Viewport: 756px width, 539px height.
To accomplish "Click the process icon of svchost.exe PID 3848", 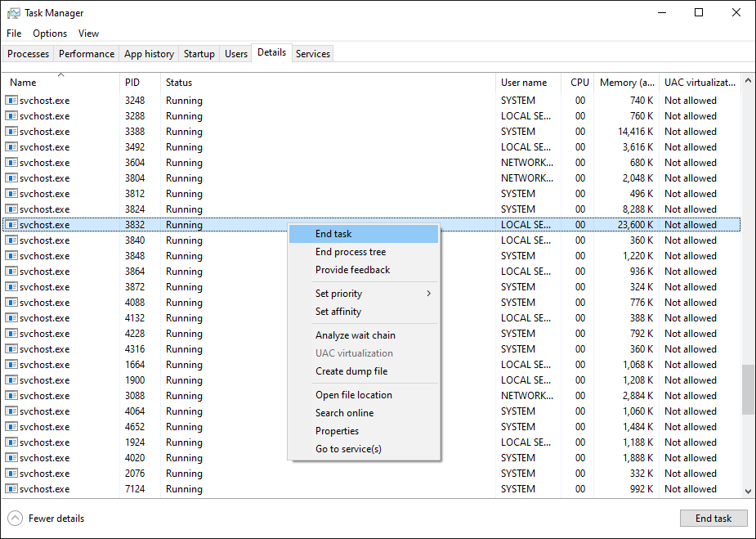I will click(11, 256).
